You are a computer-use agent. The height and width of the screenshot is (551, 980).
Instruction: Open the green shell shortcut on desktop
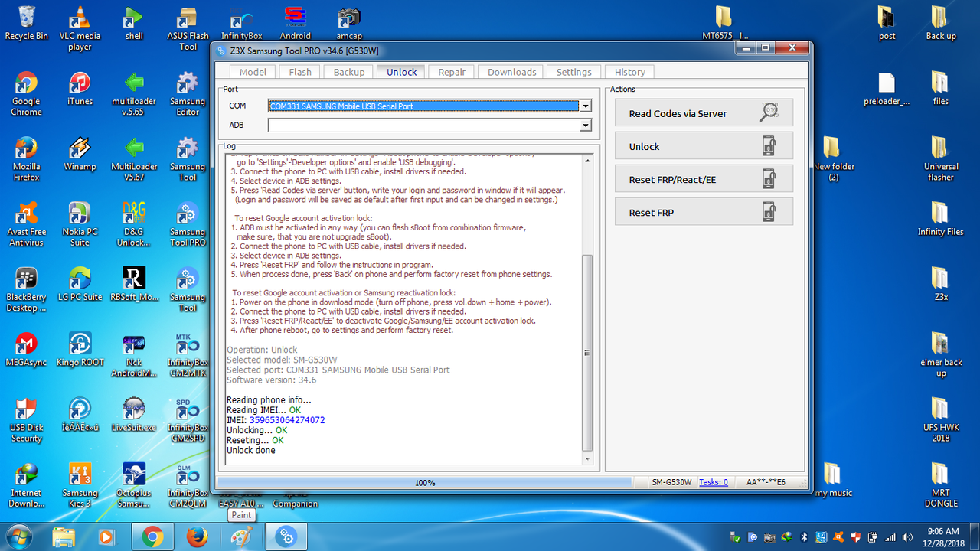pos(134,23)
